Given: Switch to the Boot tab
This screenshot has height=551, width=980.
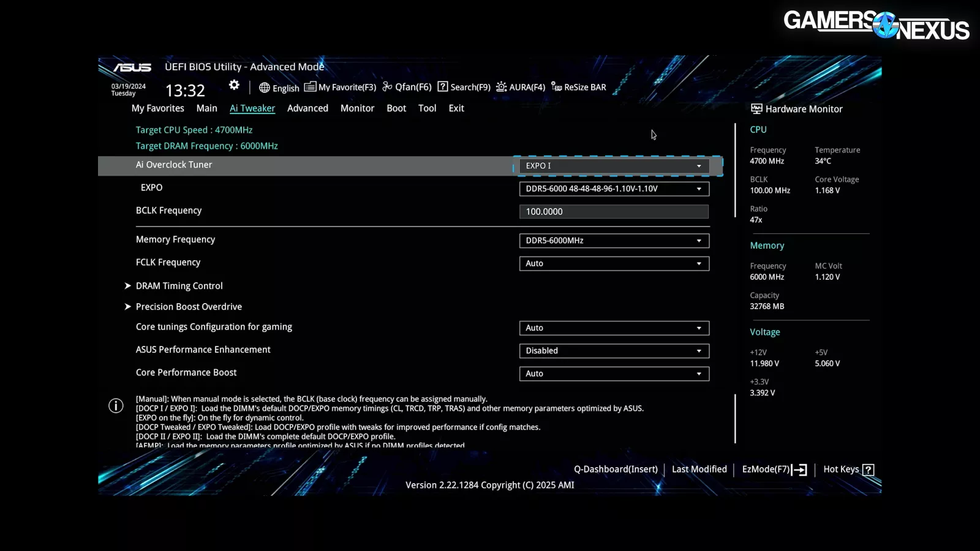Looking at the screenshot, I should (x=396, y=108).
